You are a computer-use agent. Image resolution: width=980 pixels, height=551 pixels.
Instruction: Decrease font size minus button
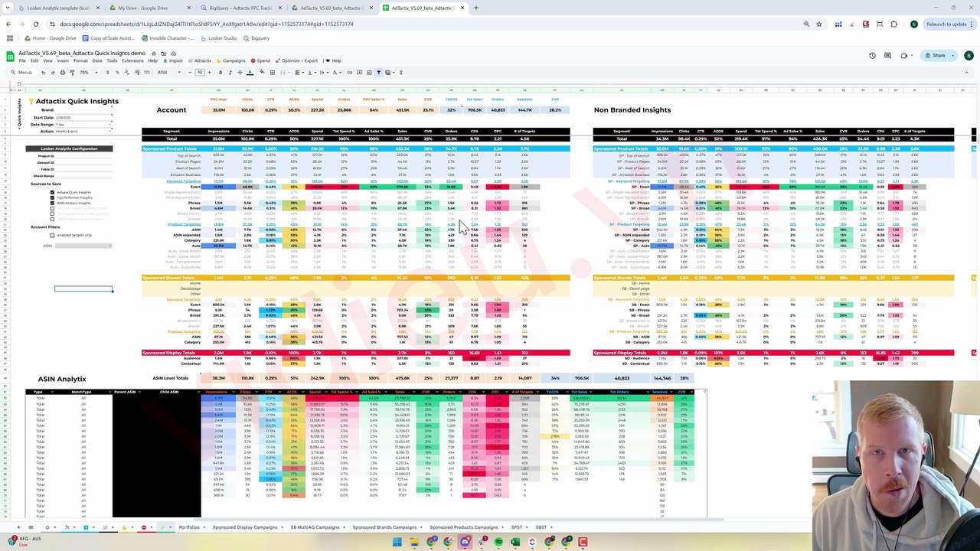point(190,73)
